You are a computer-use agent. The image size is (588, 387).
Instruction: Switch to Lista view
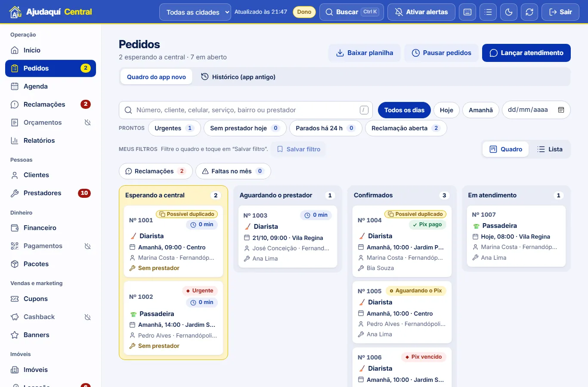550,149
